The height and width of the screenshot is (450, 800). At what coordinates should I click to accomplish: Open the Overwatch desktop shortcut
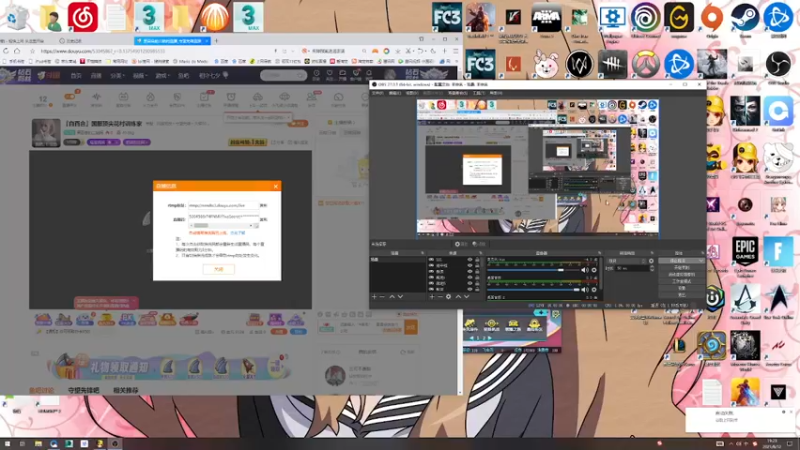645,65
